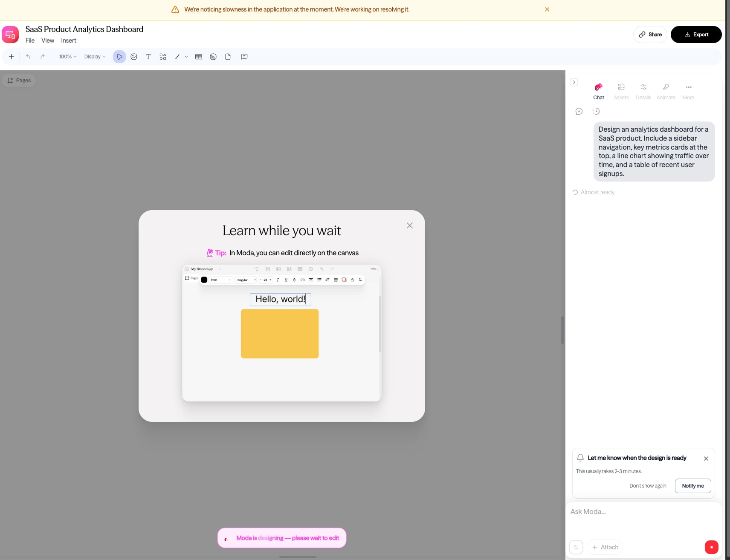Open the Pages panel

pyautogui.click(x=19, y=81)
